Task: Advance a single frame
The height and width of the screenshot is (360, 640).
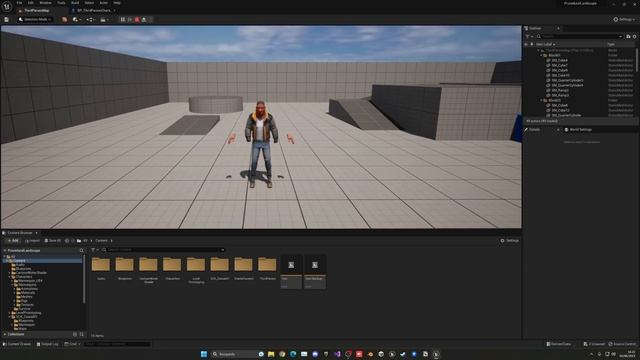Action: (x=130, y=19)
